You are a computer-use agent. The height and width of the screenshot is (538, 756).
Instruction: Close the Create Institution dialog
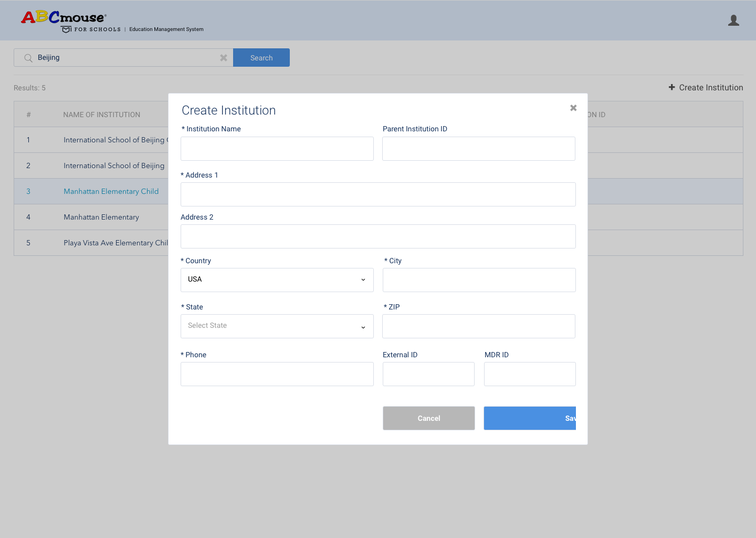(573, 108)
